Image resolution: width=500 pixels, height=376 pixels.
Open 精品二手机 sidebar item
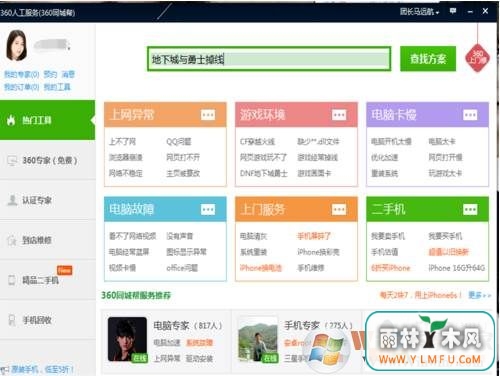[x=47, y=280]
